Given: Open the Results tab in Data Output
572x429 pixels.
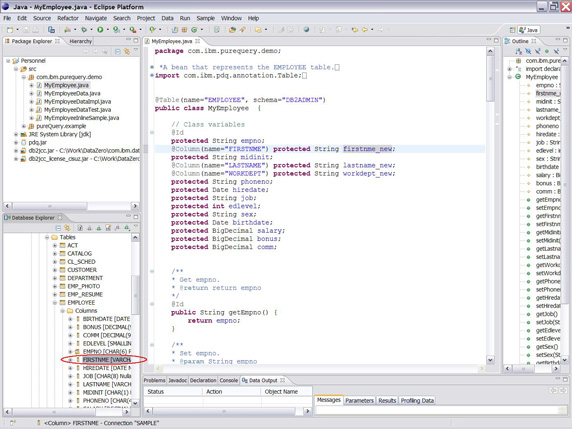Looking at the screenshot, I should coord(387,401).
